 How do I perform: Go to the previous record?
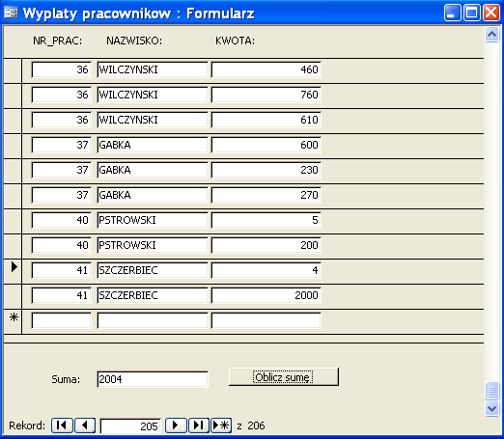85,425
